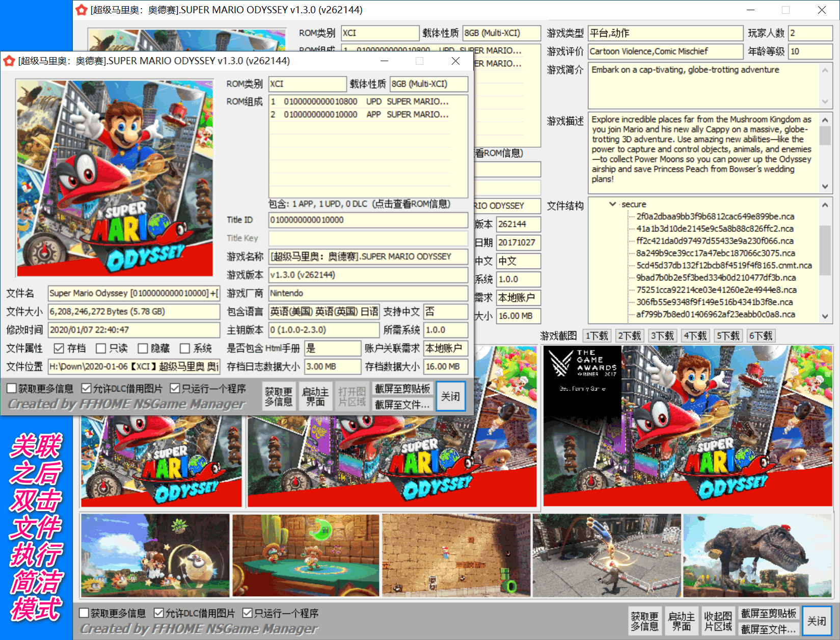
Task: Open Cappy throw grass screenshot thumbnail
Action: (155, 555)
